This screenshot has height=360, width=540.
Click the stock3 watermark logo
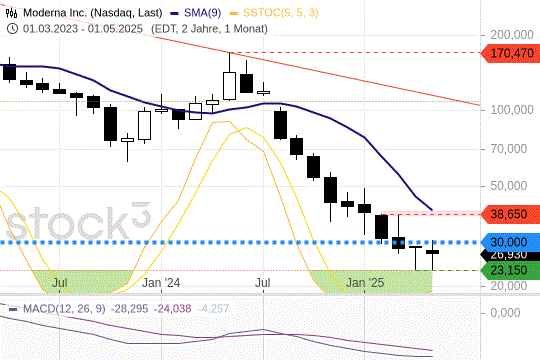pos(79,221)
